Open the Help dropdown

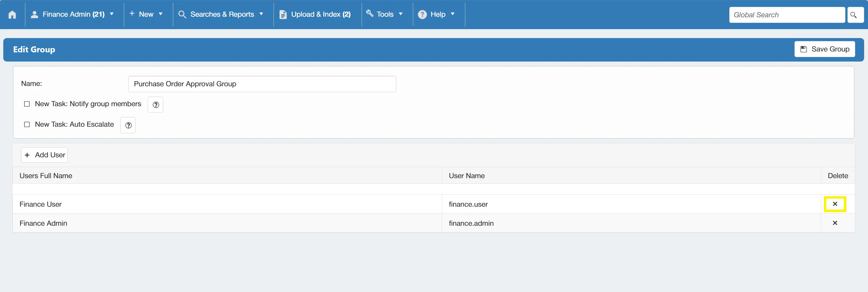(x=436, y=15)
